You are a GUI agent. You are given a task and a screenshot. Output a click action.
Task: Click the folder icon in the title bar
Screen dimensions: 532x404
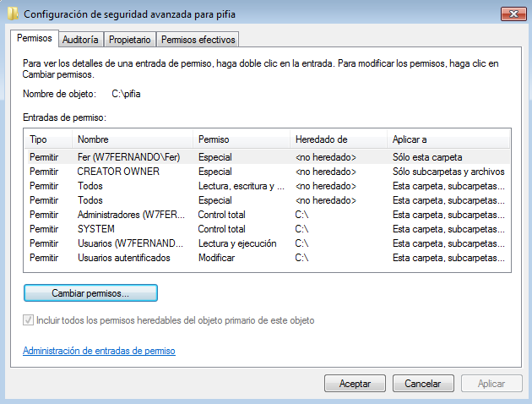click(x=13, y=14)
